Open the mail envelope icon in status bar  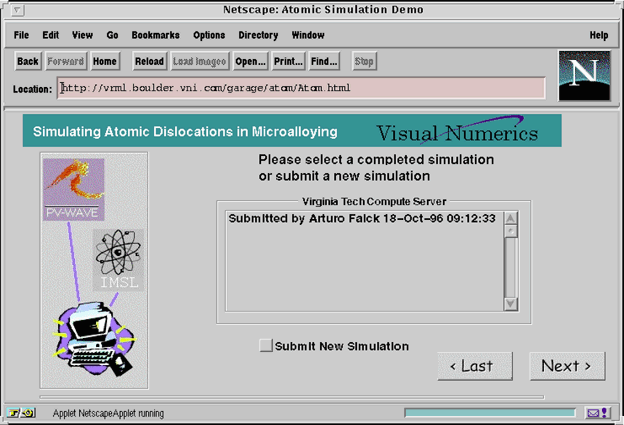(x=598, y=413)
